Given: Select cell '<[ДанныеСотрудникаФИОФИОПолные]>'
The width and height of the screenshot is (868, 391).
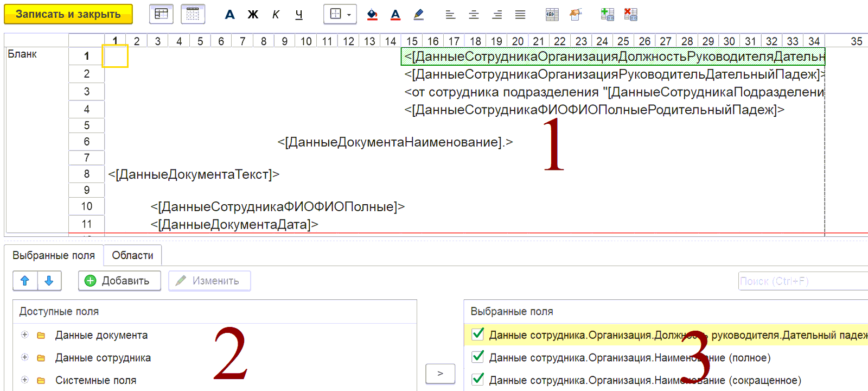Looking at the screenshot, I should (278, 207).
